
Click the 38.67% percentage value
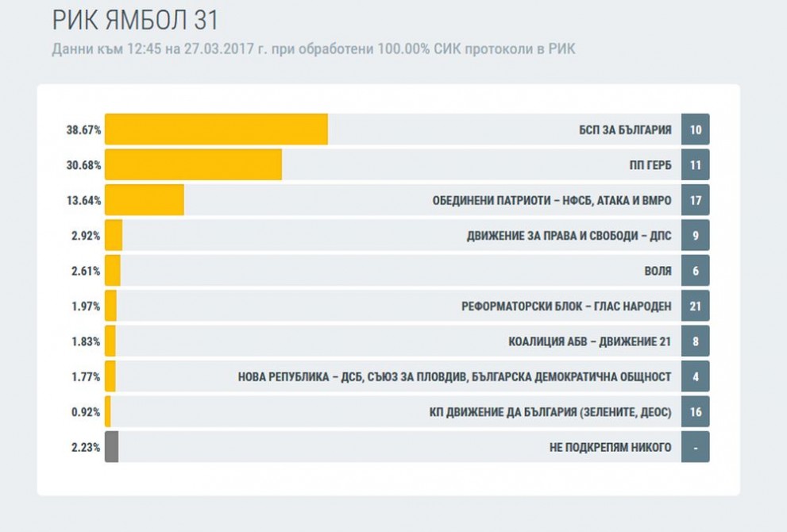pyautogui.click(x=83, y=130)
